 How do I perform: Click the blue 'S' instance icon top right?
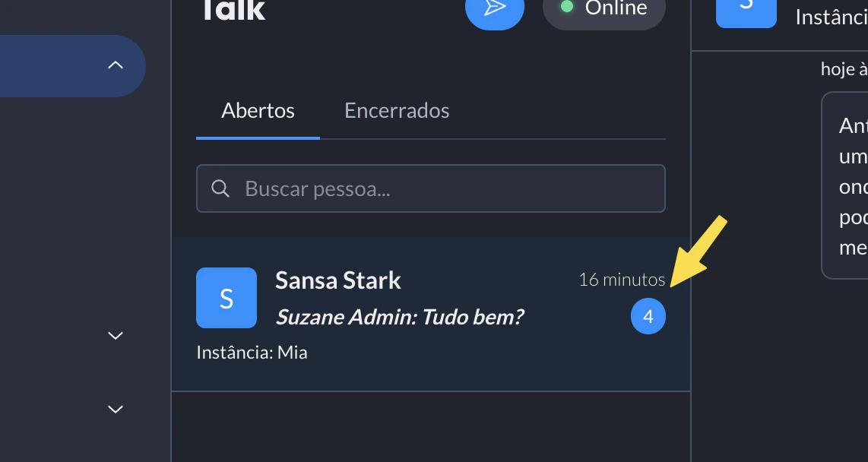click(746, 11)
